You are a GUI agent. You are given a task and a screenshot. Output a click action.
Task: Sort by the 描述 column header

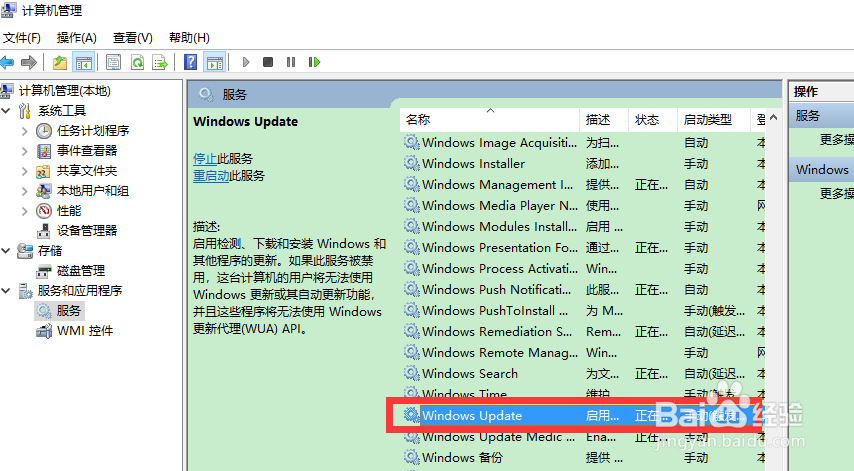[604, 120]
